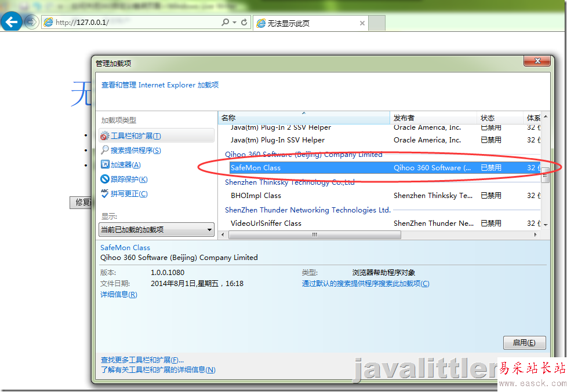Click the accelerator icon beside 加速器
The height and width of the screenshot is (392, 567).
coord(105,164)
